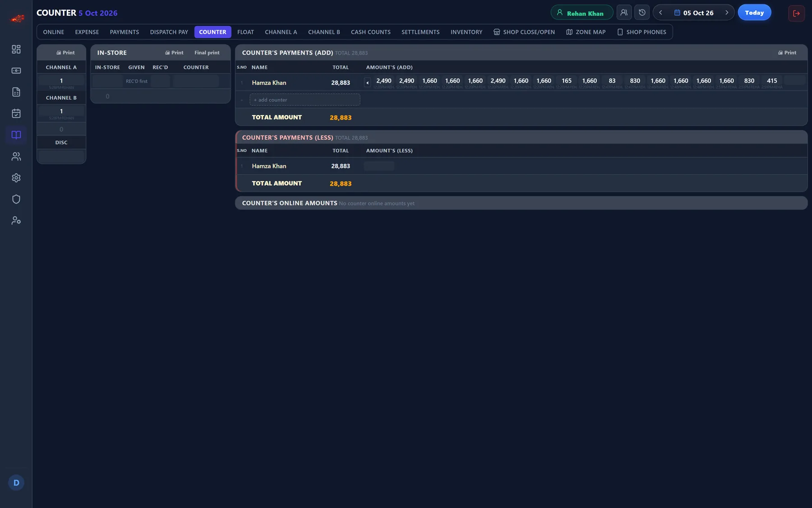Image resolution: width=812 pixels, height=508 pixels.
Task: Click the cash banknote sidebar icon
Action: [x=16, y=70]
